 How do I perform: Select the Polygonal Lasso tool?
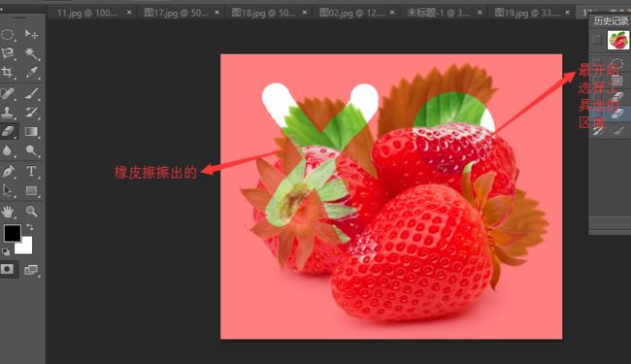tap(8, 53)
